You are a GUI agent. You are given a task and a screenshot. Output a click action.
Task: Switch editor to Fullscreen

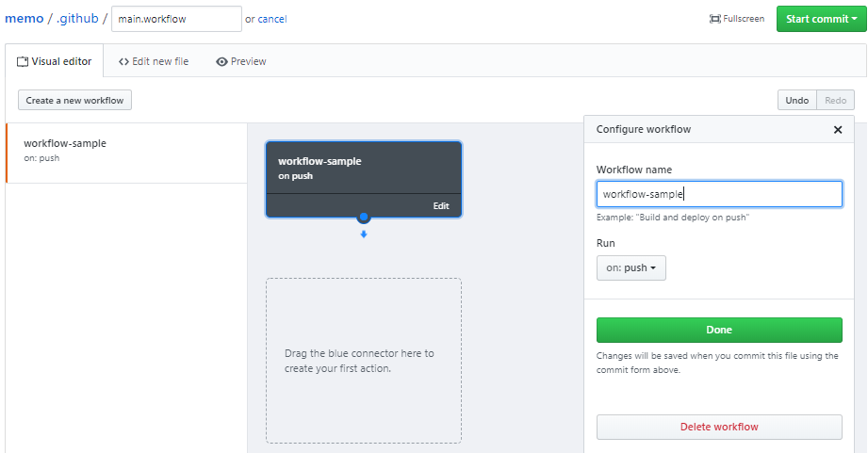click(x=736, y=19)
